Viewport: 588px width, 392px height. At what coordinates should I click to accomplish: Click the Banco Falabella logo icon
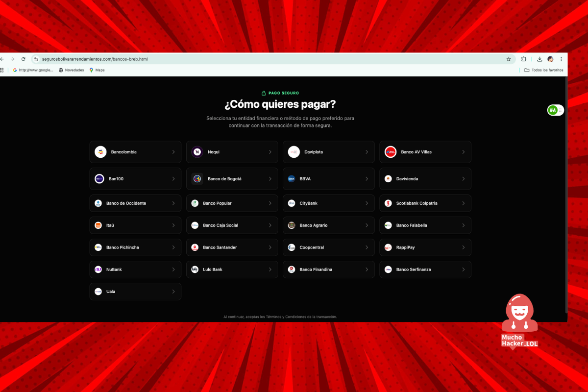tap(388, 225)
